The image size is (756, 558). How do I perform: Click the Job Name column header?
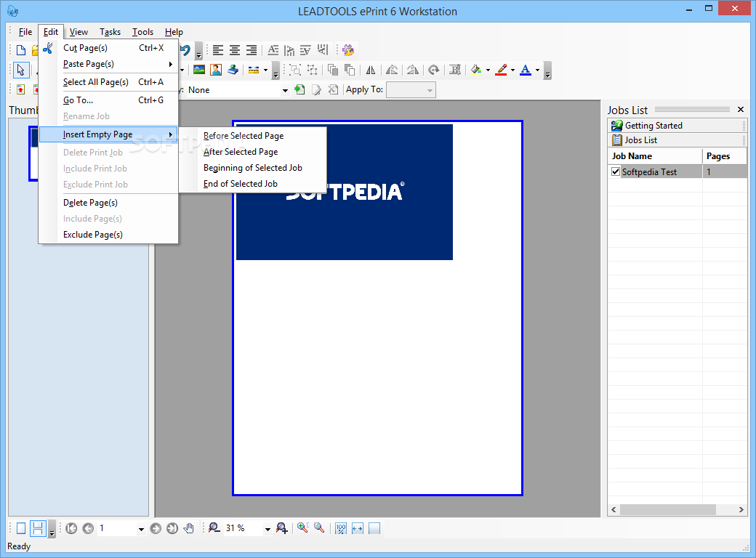pos(655,156)
